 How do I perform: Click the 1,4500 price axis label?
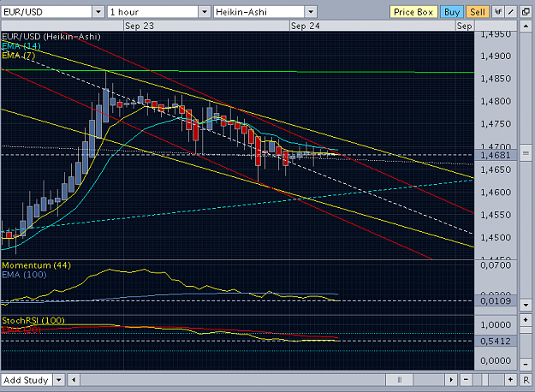pos(496,237)
